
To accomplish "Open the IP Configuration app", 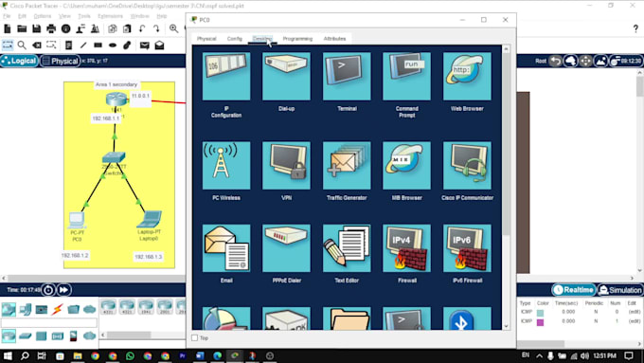I will 226,77.
